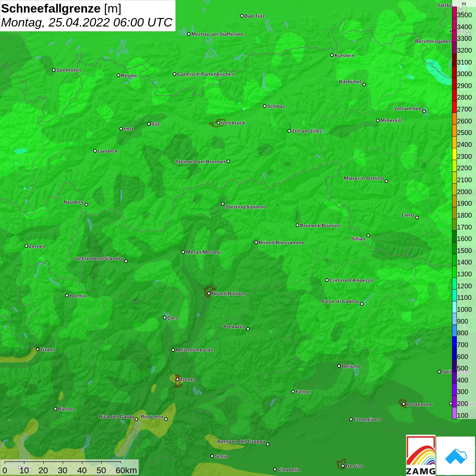Click the Kufstein marker dot

[x=332, y=55]
